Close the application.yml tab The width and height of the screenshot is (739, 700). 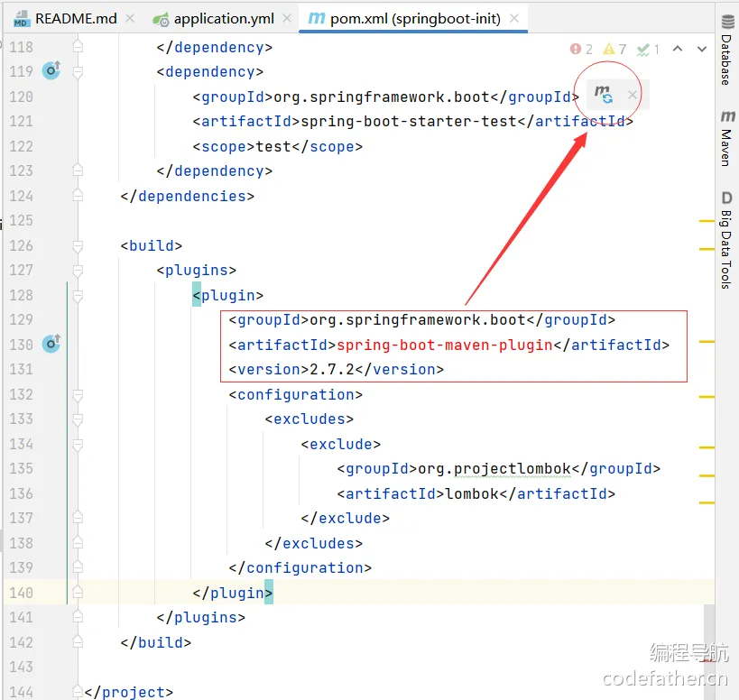coord(287,18)
